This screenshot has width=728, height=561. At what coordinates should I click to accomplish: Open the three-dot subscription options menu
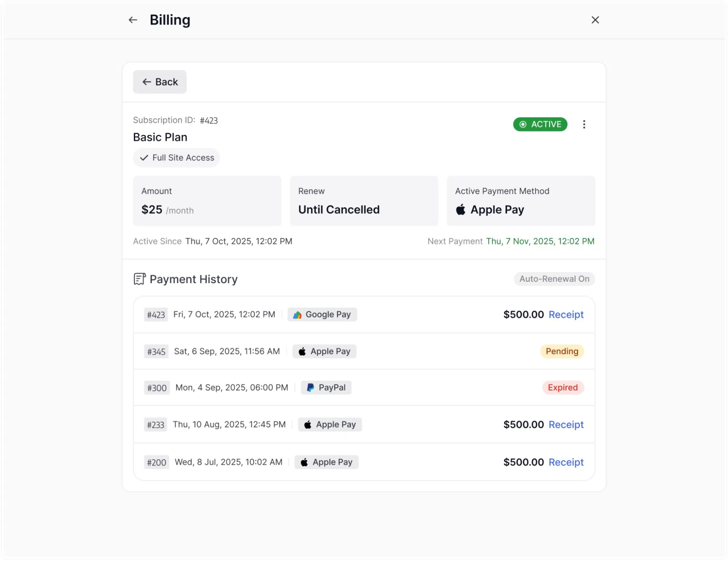(x=584, y=125)
